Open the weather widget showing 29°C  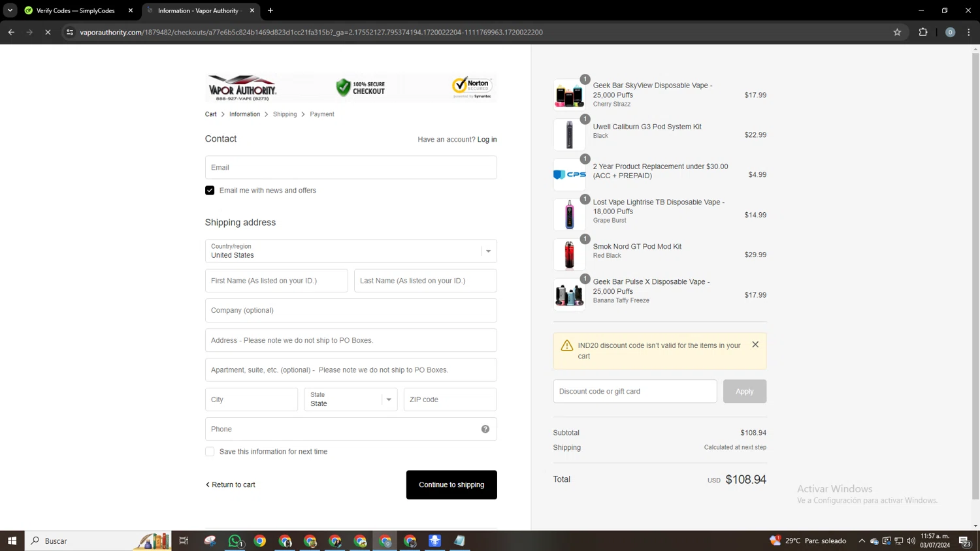(808, 541)
